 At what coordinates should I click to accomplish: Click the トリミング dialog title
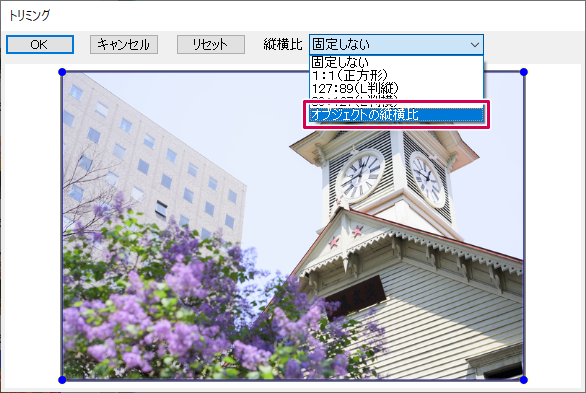(x=30, y=15)
